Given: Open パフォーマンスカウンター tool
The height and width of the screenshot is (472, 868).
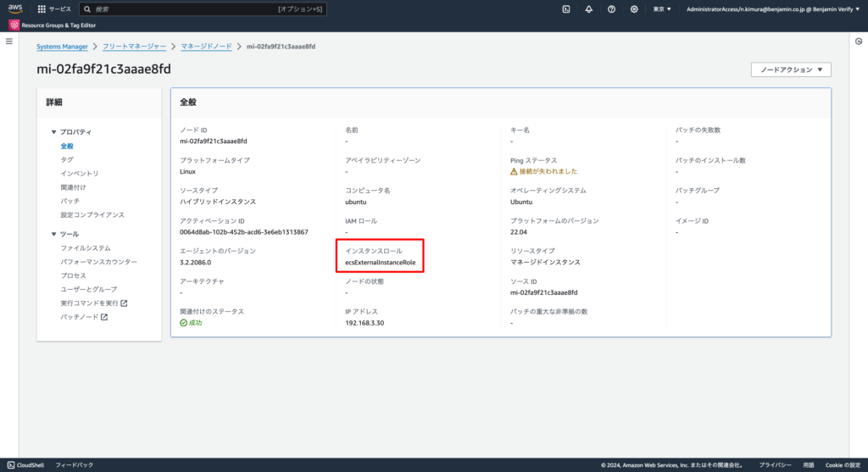Looking at the screenshot, I should coord(98,262).
